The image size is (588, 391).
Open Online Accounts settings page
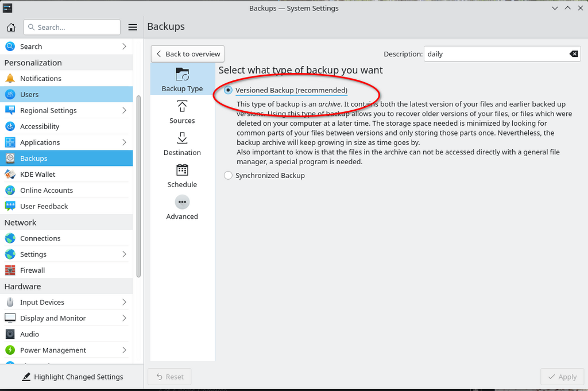click(47, 191)
